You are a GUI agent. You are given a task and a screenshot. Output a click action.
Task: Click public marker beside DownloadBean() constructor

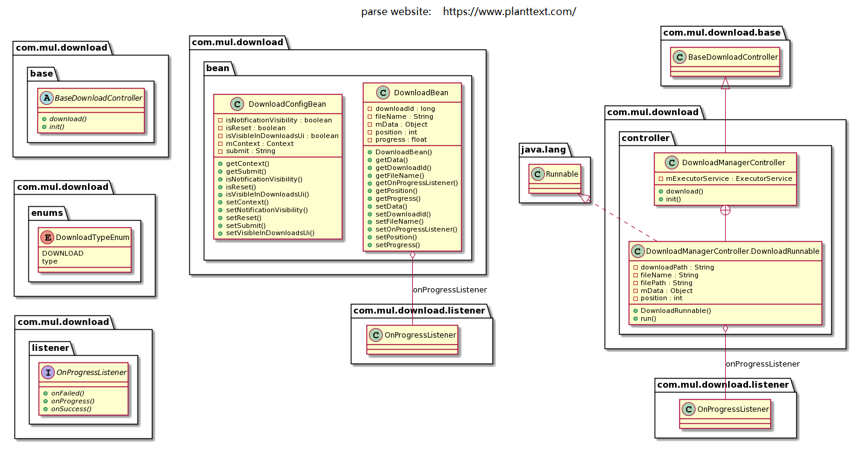click(x=370, y=152)
